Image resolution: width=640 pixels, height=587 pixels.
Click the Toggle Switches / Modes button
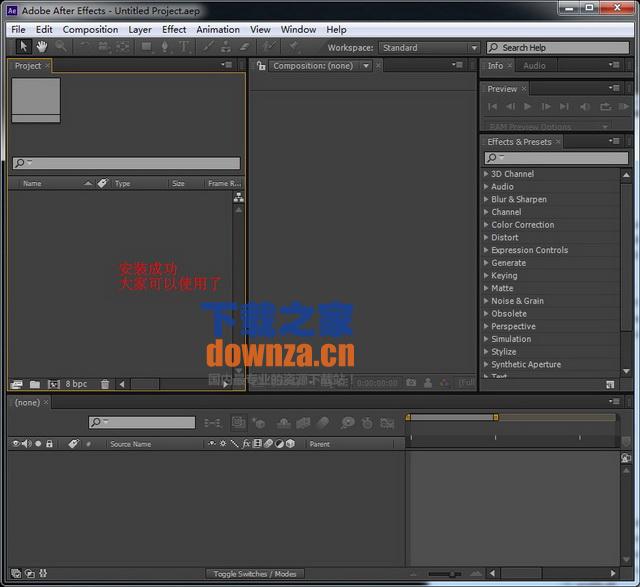[x=255, y=574]
